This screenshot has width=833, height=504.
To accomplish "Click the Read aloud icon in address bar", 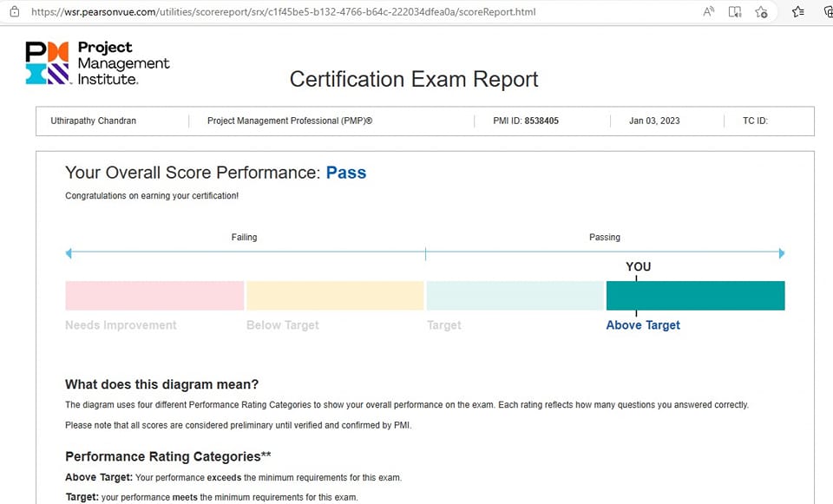I will click(x=708, y=11).
